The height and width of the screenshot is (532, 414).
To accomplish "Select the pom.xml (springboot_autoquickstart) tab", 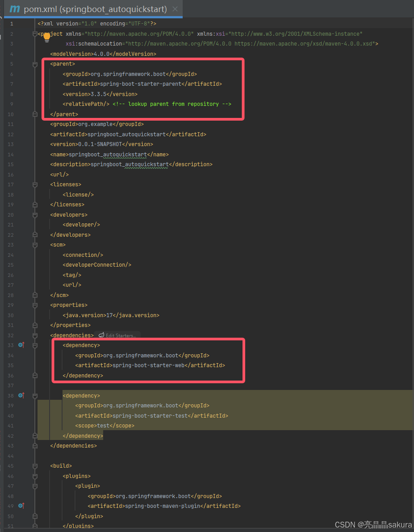I will (x=89, y=8).
